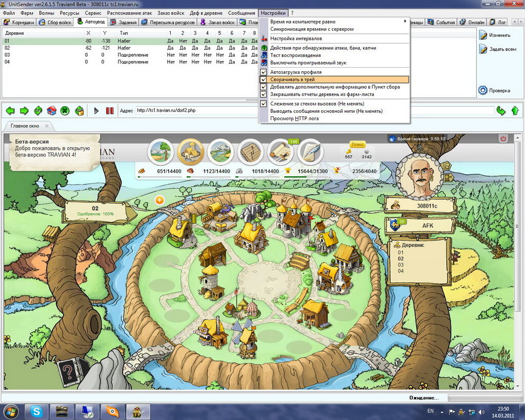Toggle Добавлять дополнительную информацию в Пункт сбора
Viewport: 525px width, 420px height.
click(x=334, y=87)
